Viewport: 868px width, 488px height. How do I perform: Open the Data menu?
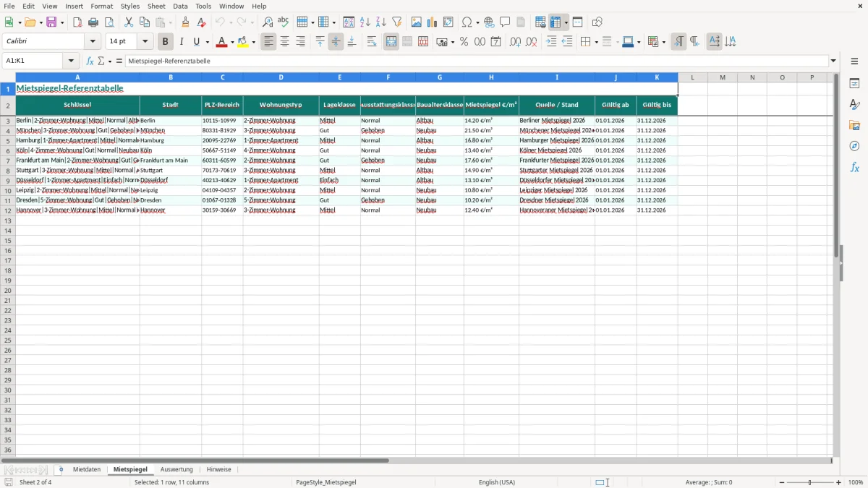click(180, 6)
